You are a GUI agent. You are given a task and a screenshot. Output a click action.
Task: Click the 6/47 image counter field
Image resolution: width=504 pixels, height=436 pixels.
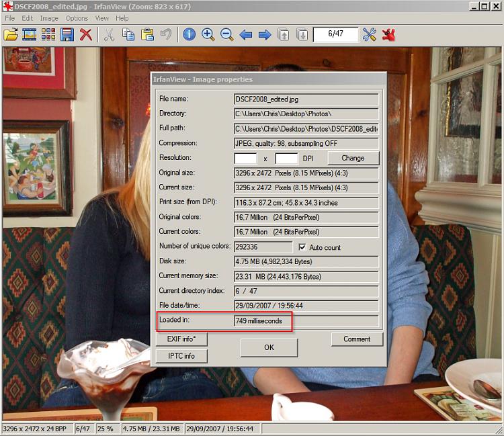coord(335,34)
